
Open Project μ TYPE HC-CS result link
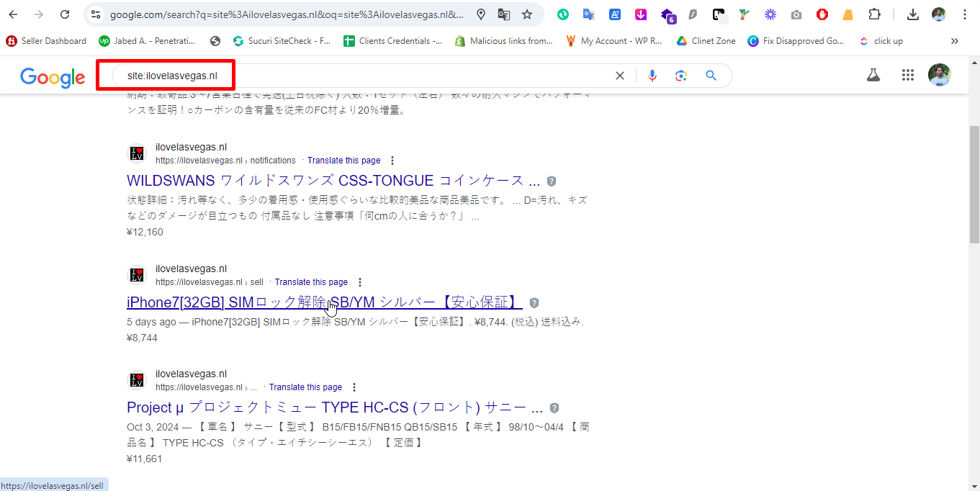pyautogui.click(x=335, y=407)
